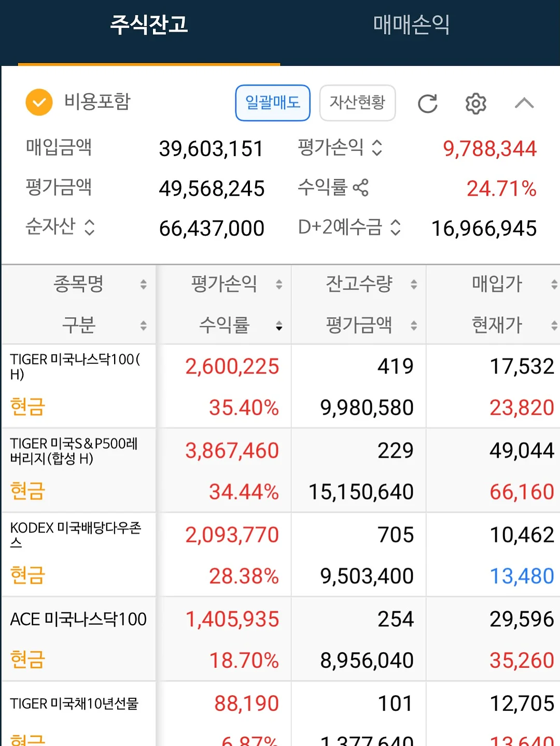Click purchase price 49,044
The image size is (560, 746).
pyautogui.click(x=522, y=451)
